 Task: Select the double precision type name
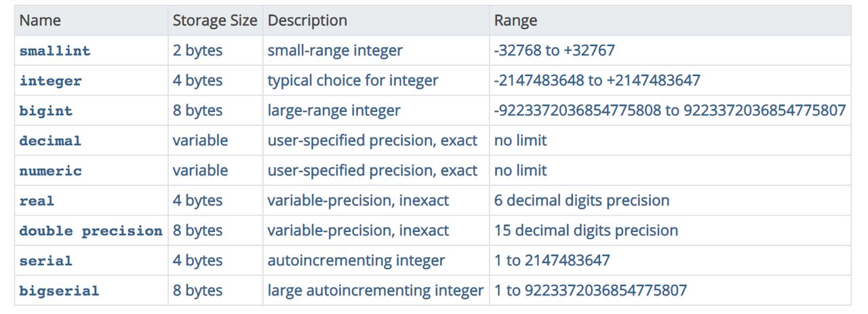click(x=91, y=231)
